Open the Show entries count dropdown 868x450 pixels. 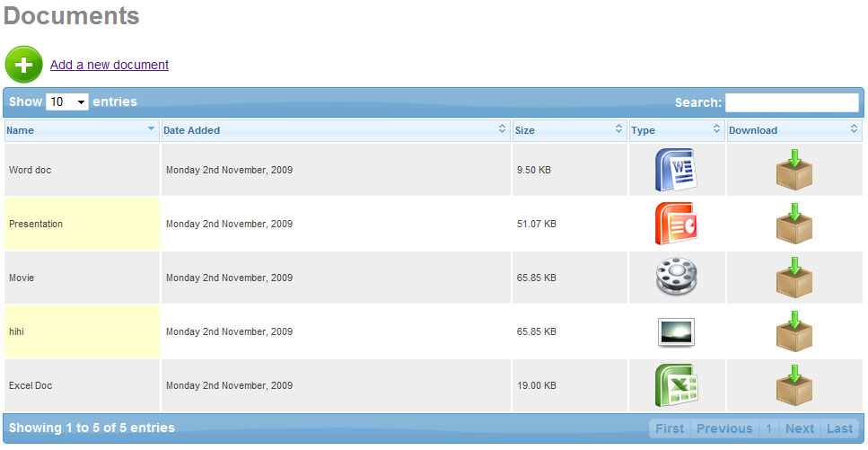(67, 102)
